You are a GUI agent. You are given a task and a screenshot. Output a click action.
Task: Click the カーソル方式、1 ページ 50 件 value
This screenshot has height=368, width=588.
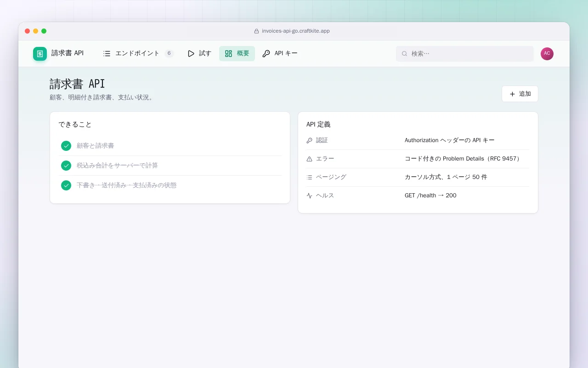click(x=446, y=177)
